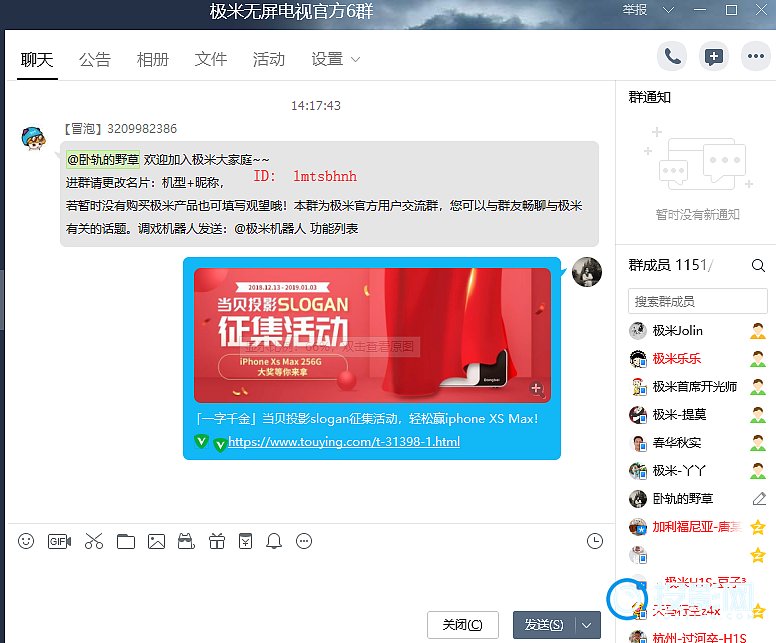The height and width of the screenshot is (643, 776).
Task: Open the 公告 tab
Action: 95,60
